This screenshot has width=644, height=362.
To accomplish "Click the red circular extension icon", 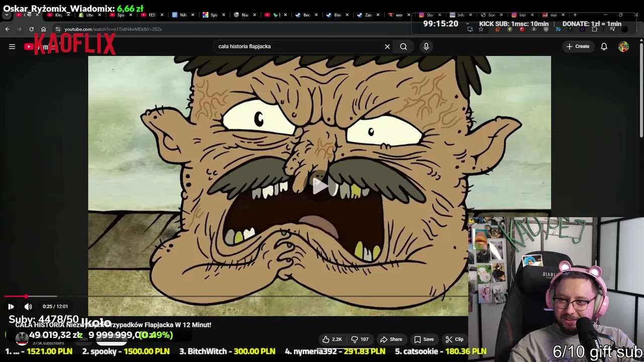I will coord(522,29).
